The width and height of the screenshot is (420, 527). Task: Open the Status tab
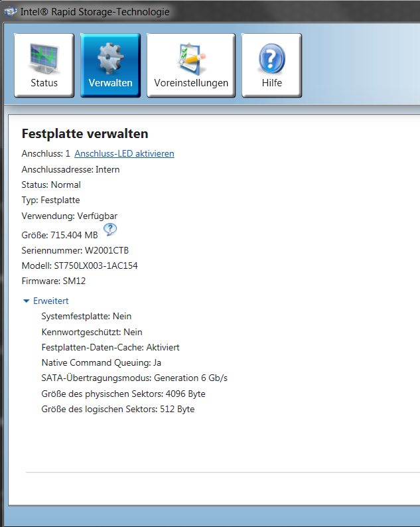[44, 65]
